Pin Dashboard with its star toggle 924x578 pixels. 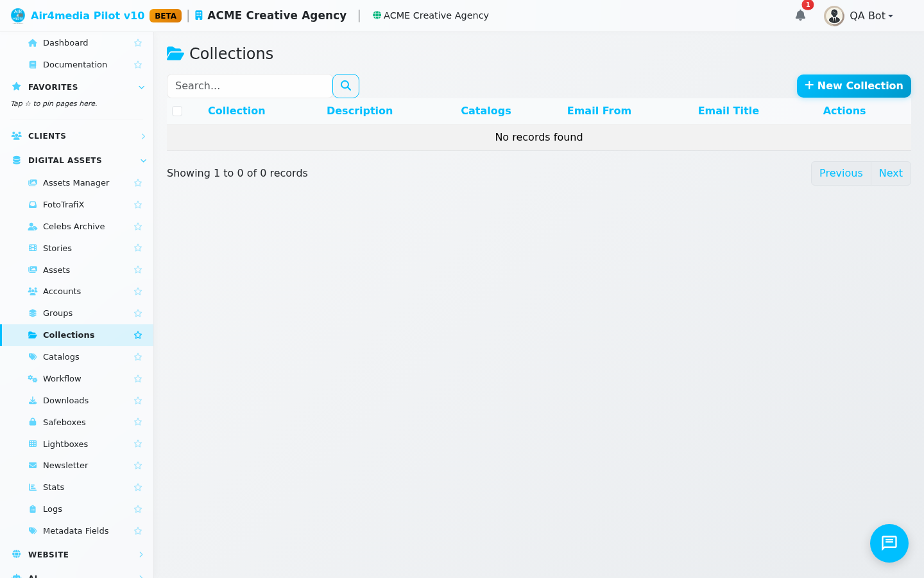(138, 43)
